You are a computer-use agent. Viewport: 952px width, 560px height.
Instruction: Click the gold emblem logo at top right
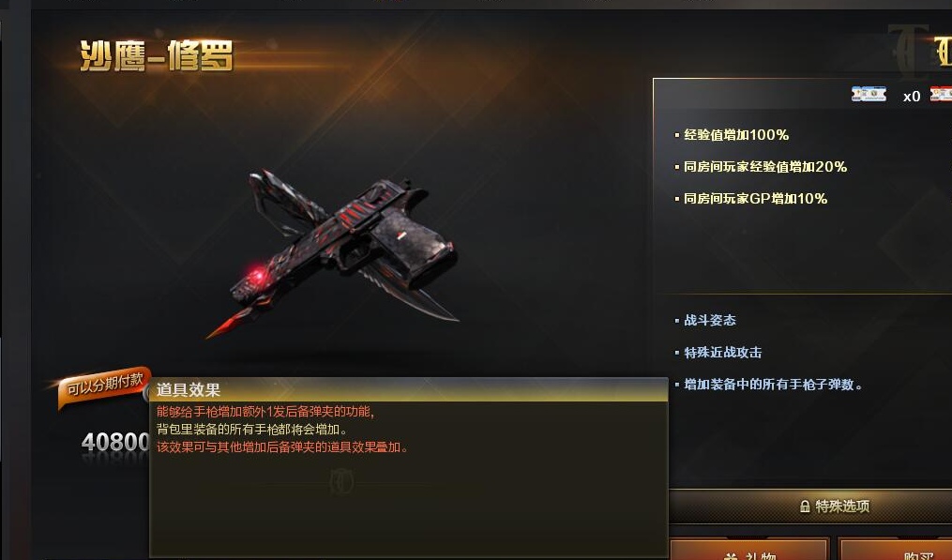[x=943, y=52]
